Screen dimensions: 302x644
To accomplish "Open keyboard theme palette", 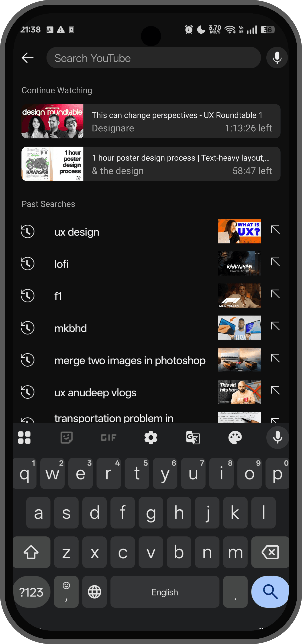I will (x=235, y=438).
